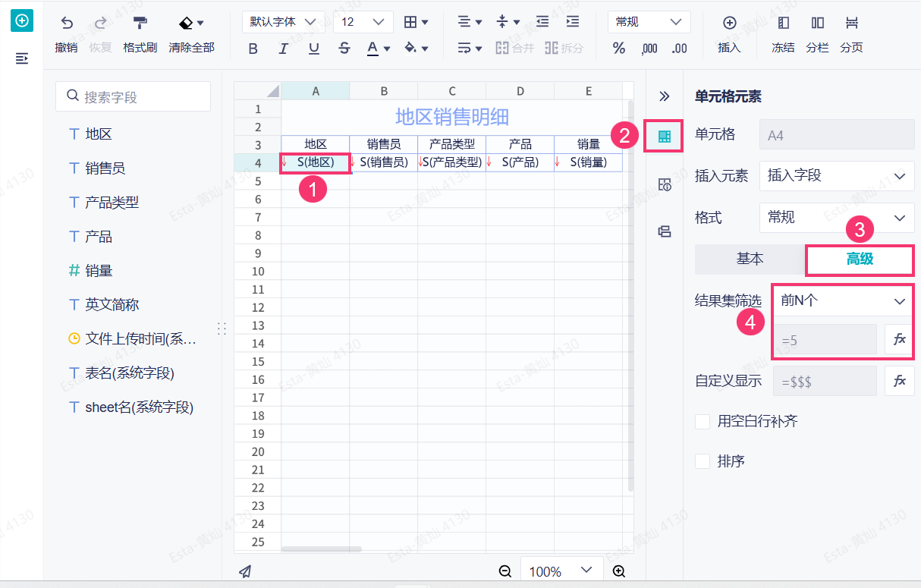This screenshot has width=921, height=588.
Task: Open the insert element (插入字段) dropdown
Action: click(x=837, y=176)
